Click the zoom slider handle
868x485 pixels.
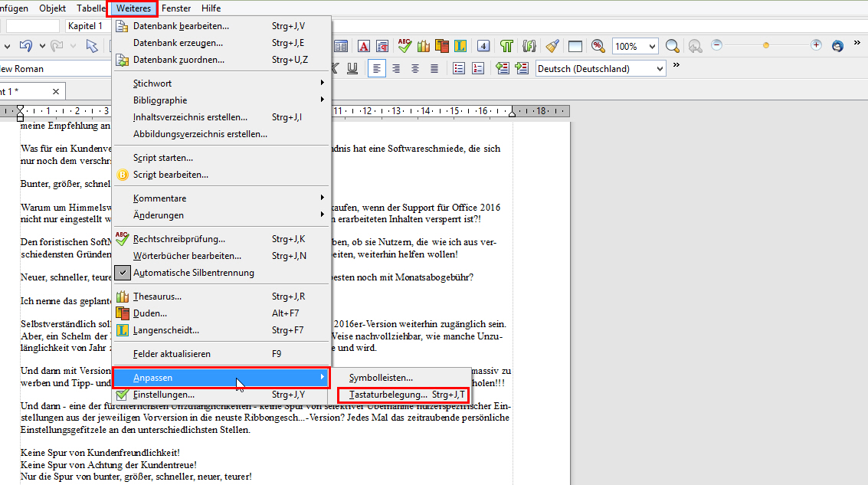[x=765, y=45]
